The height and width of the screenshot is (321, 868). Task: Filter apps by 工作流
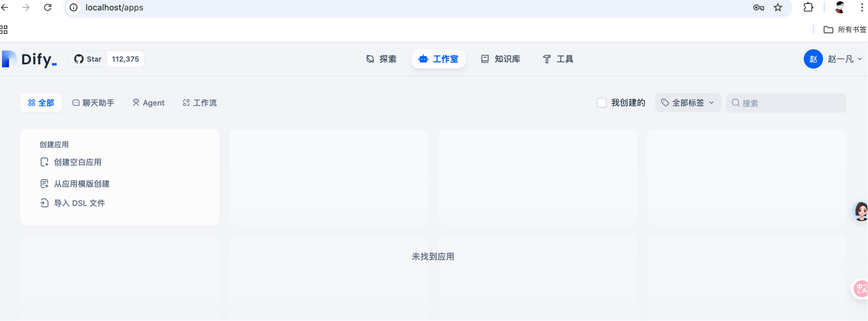[200, 103]
